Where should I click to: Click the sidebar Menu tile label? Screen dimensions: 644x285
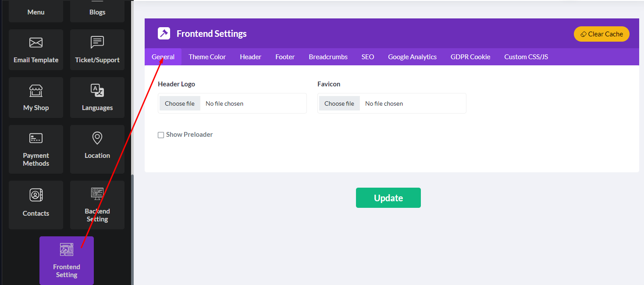36,12
